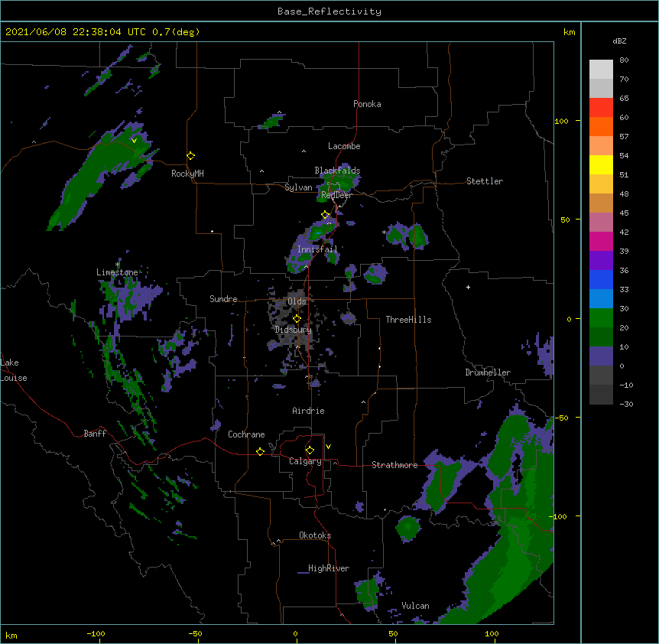This screenshot has width=659, height=644.
Task: Click the Olds label
Action: pyautogui.click(x=297, y=301)
